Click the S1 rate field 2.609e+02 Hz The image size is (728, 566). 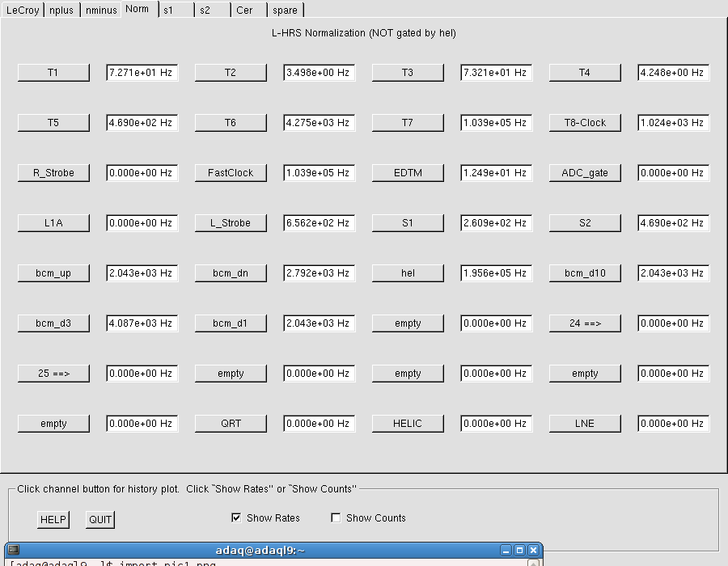[x=497, y=223]
